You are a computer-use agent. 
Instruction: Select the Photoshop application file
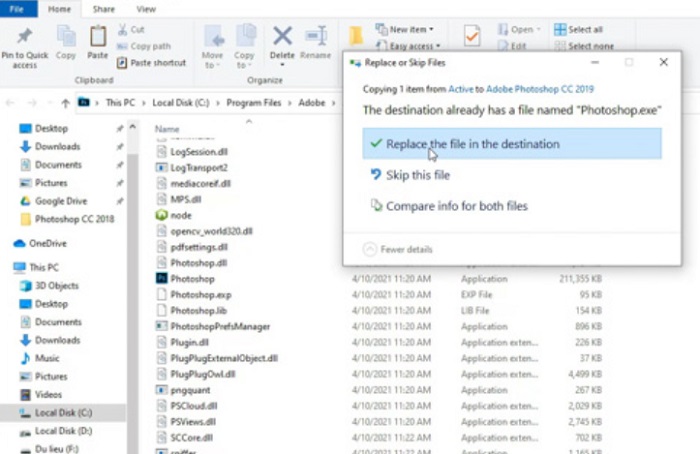192,279
